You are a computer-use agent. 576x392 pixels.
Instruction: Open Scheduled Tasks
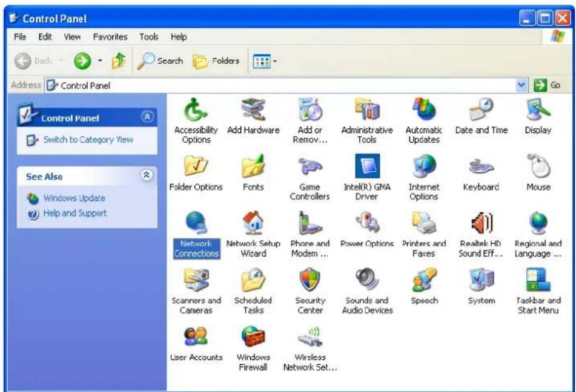coord(253,292)
